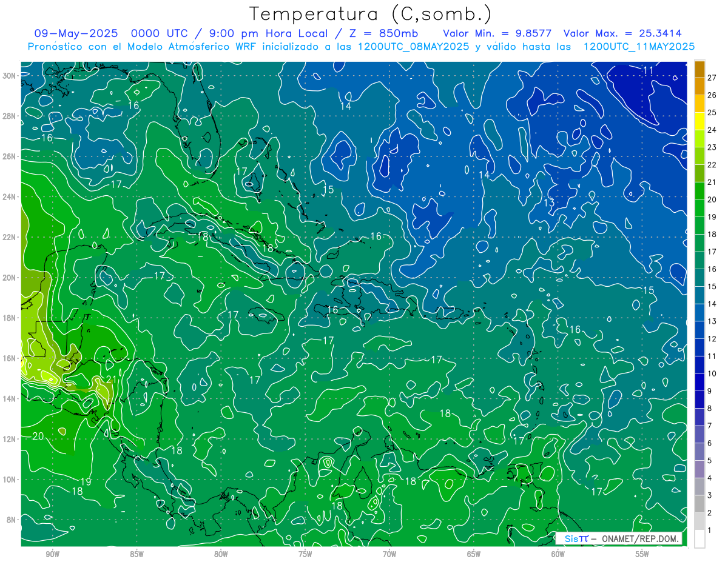Screen dimensions: 728x562
Task: Click the "14N" latitude axis label
Action: [x=8, y=398]
